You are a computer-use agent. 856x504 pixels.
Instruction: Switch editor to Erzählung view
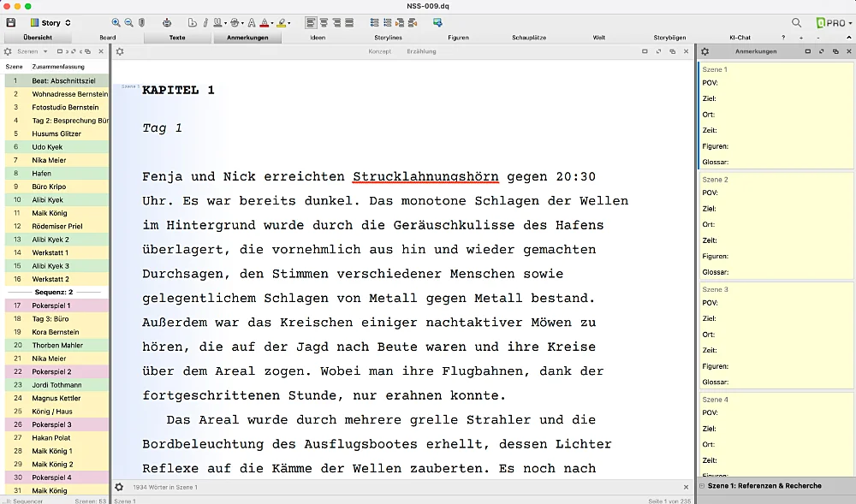tap(421, 51)
